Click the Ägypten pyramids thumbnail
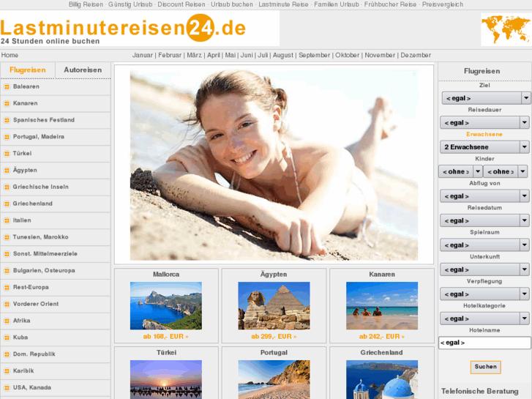This screenshot has width=532, height=399. (274, 305)
